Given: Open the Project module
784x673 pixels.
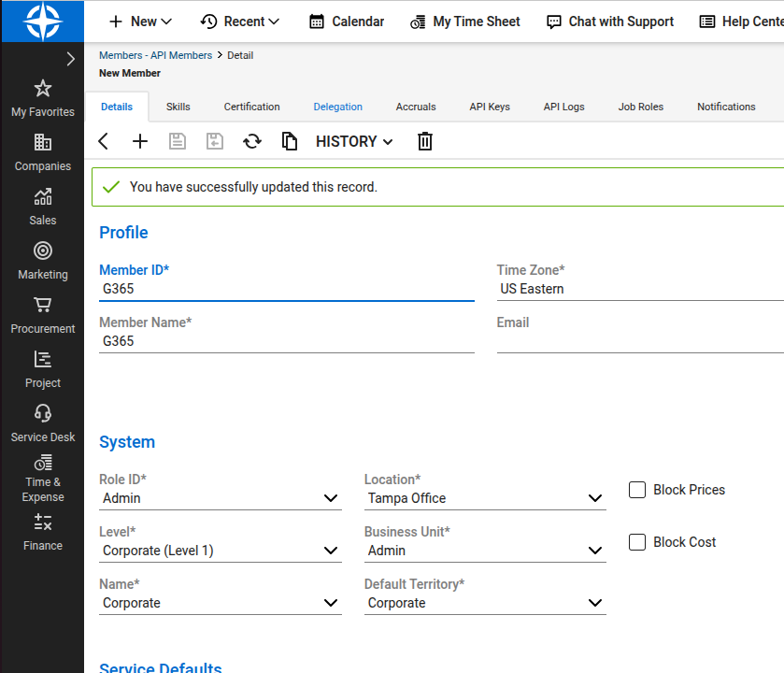Looking at the screenshot, I should (x=43, y=369).
